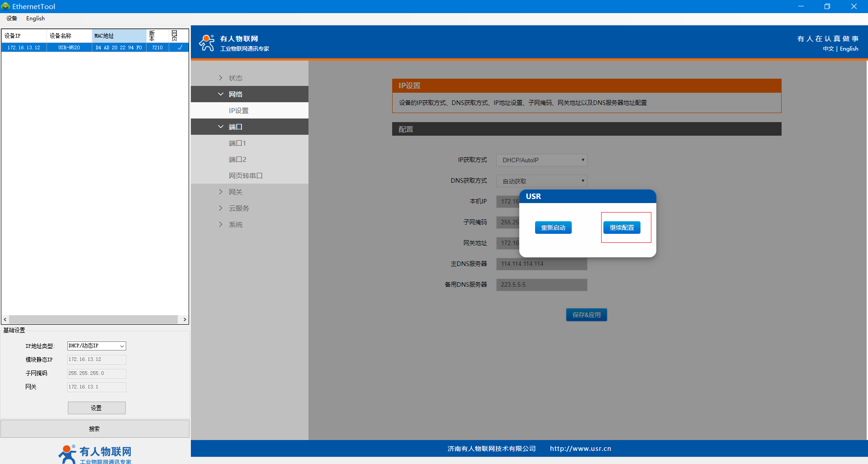Switch web page language to English link
The height and width of the screenshot is (464, 868).
(849, 49)
